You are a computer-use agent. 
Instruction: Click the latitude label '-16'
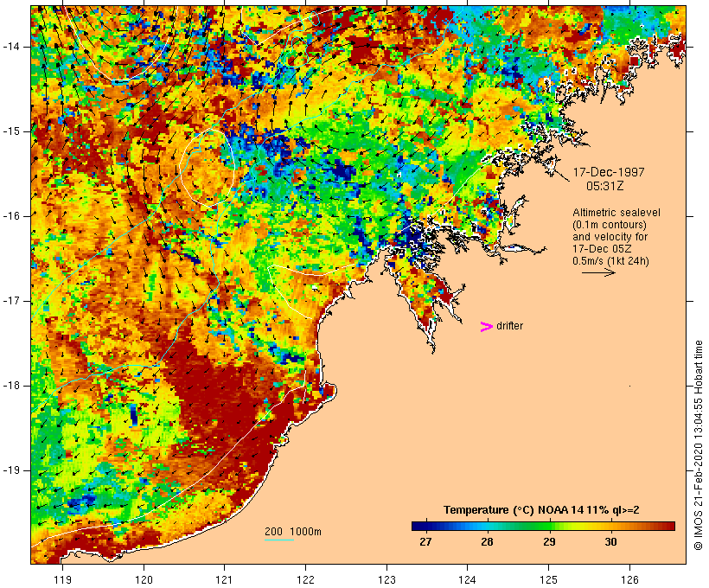10,216
